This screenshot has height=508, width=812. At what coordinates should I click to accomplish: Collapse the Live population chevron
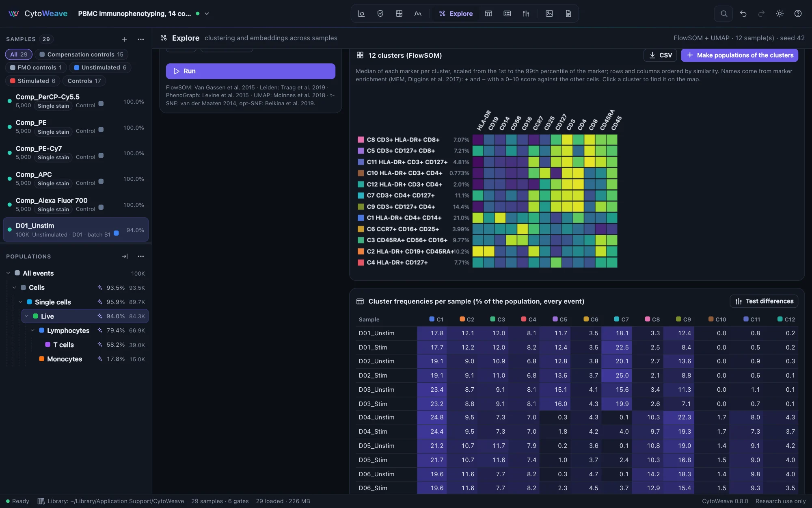26,316
